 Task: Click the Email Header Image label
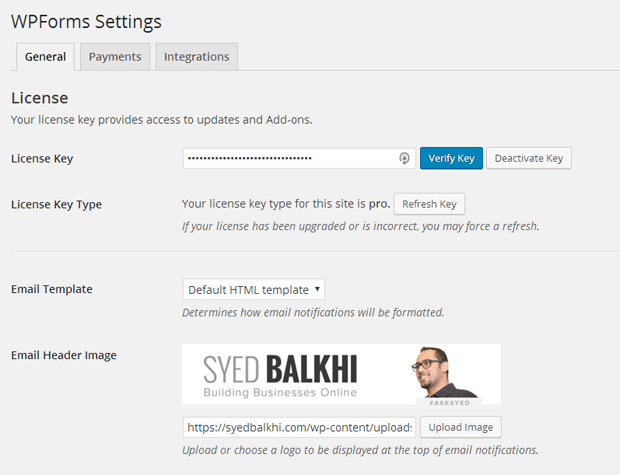tap(64, 355)
